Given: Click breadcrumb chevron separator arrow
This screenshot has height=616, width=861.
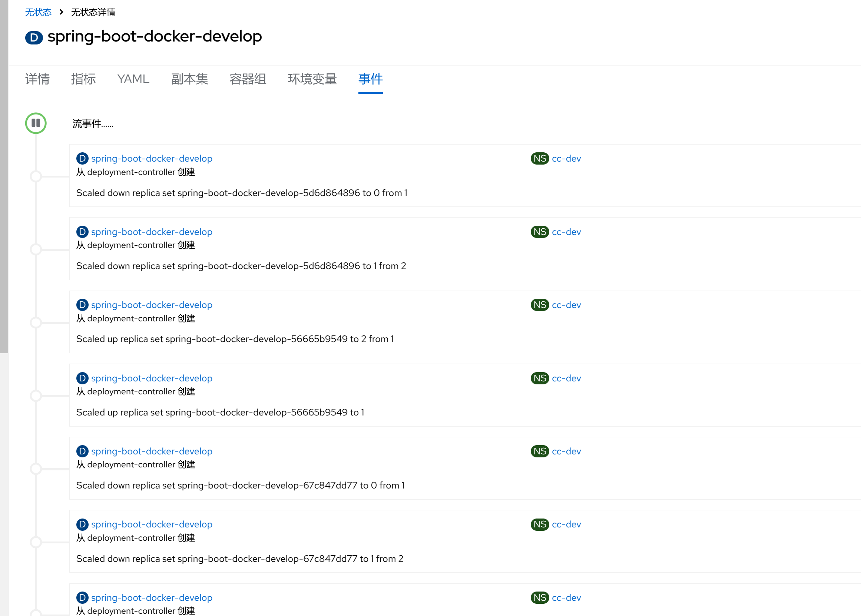Looking at the screenshot, I should tap(62, 12).
